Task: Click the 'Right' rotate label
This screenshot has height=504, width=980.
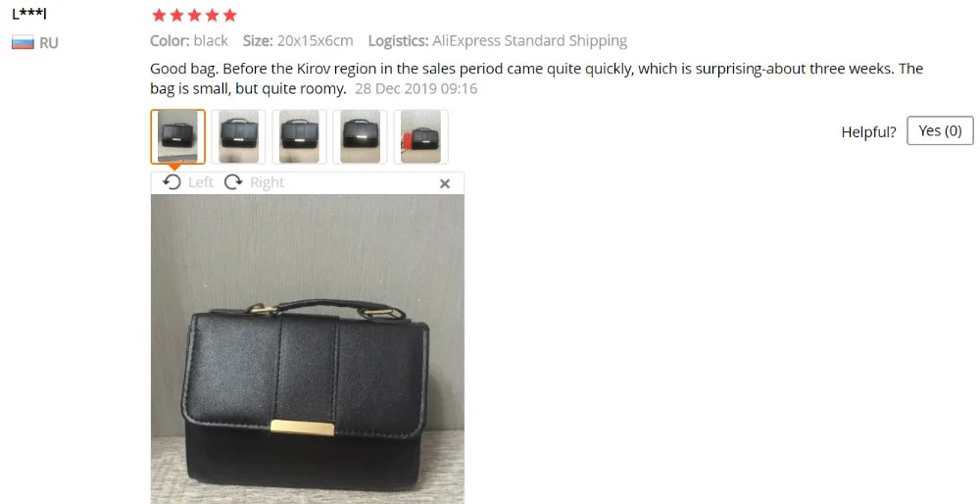Action: tap(267, 182)
